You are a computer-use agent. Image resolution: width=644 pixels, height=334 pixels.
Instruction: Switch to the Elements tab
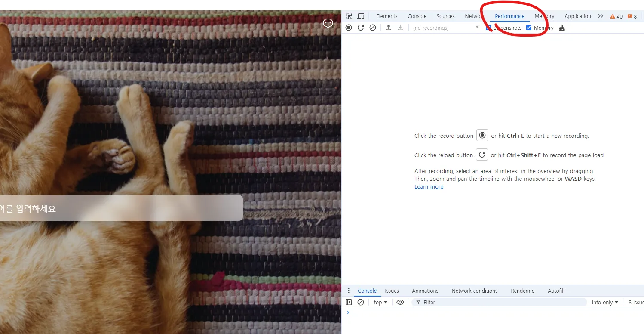[387, 16]
